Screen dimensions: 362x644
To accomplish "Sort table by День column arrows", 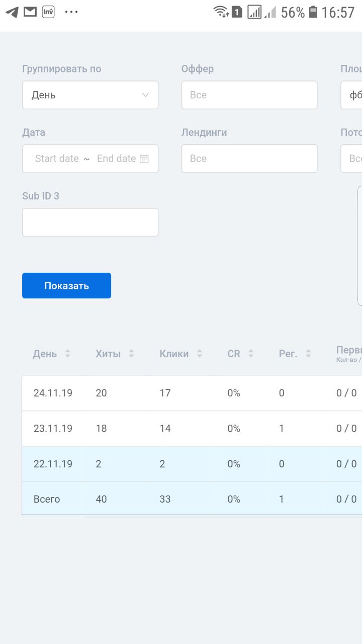I will [67, 354].
